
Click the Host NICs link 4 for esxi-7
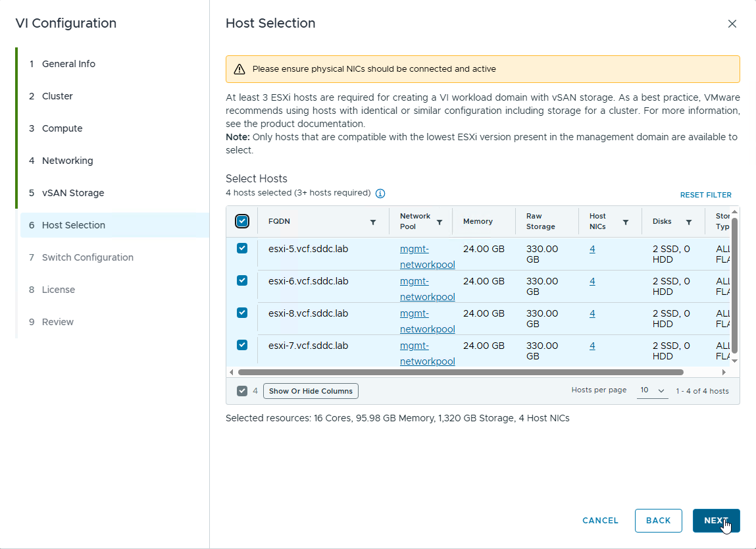click(x=592, y=346)
